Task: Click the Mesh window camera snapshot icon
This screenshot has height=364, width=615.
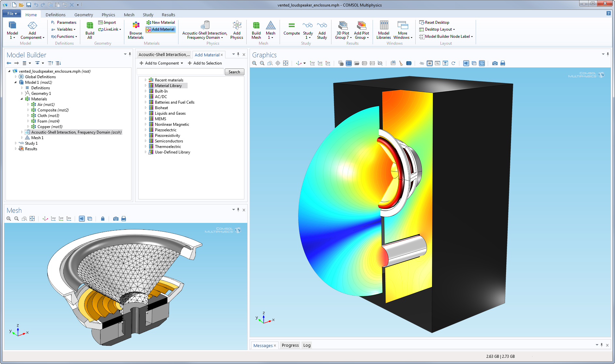Action: (x=116, y=219)
